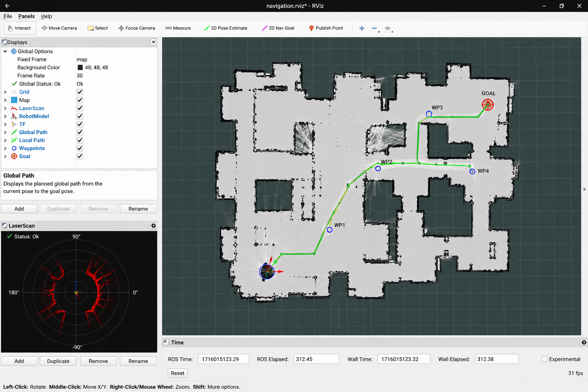588x392 pixels.
Task: Collapse the Global Options tree
Action: 5,51
